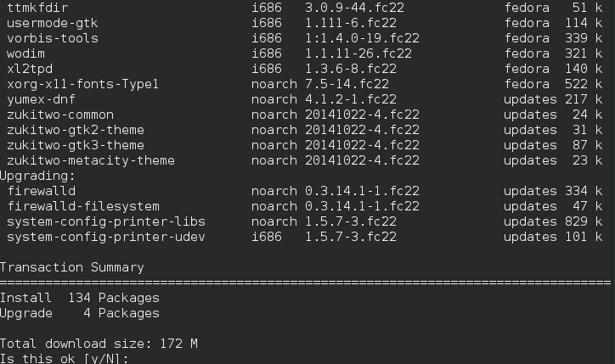
Task: Click the wodim package name
Action: coord(25,53)
